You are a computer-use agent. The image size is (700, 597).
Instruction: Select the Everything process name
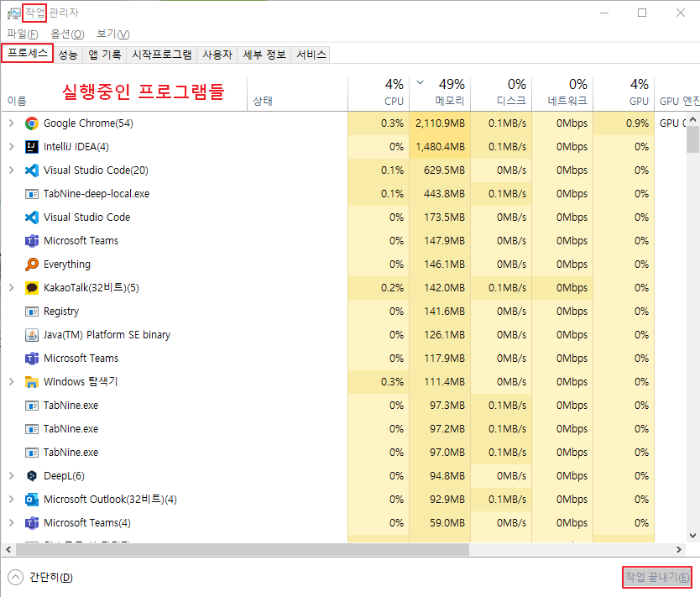(x=67, y=264)
